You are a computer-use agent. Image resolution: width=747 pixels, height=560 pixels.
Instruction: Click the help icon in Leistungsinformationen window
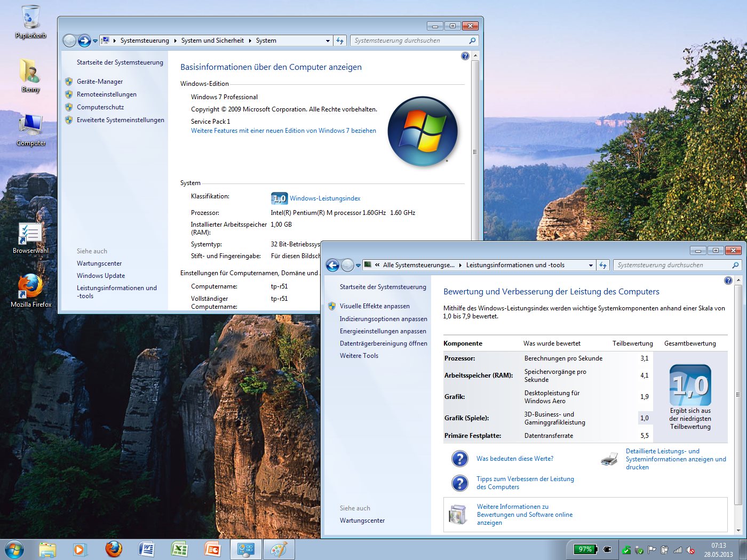pyautogui.click(x=728, y=281)
